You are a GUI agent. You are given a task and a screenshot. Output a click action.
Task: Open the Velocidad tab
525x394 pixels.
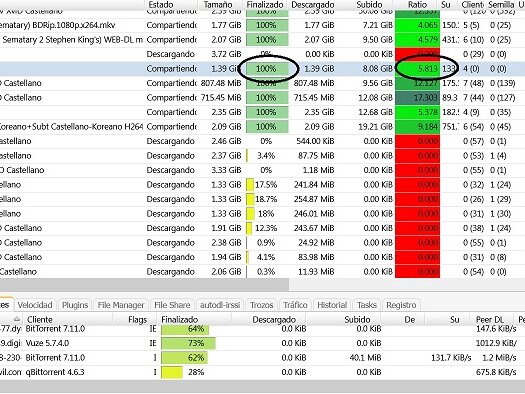[35, 305]
